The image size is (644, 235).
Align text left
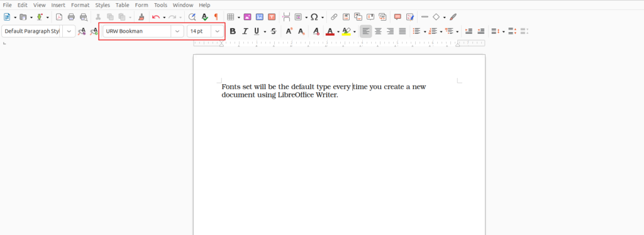(x=366, y=31)
